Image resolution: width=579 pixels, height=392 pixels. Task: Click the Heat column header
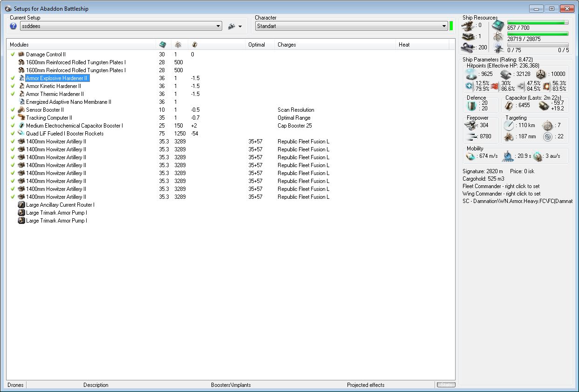coord(422,45)
